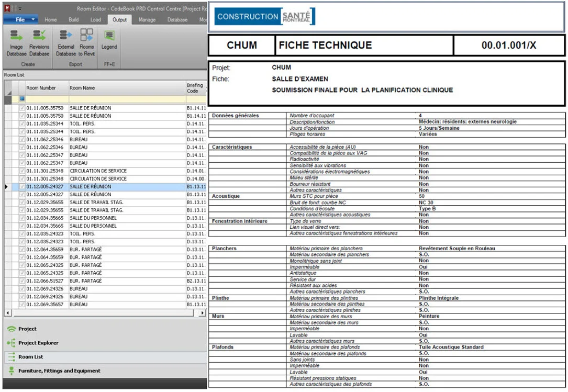Image resolution: width=568 pixels, height=392 pixels.
Task: Click the room list right scroll arrow
Action: pos(203,312)
